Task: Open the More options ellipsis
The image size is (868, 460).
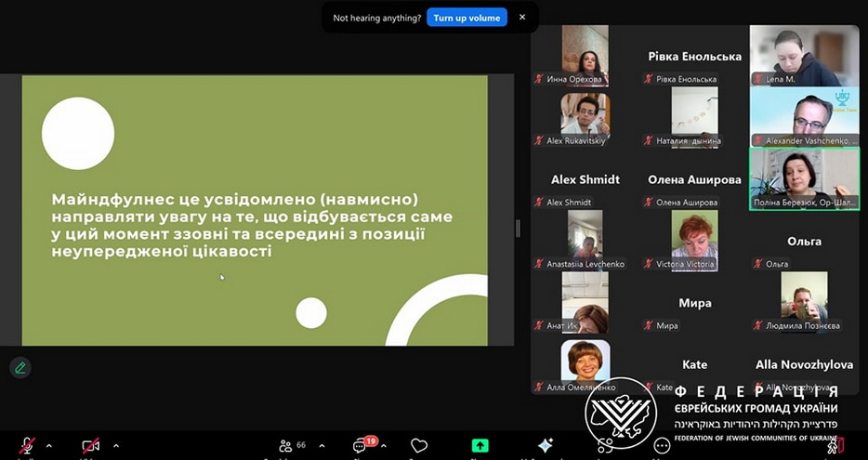Action: pos(662,446)
